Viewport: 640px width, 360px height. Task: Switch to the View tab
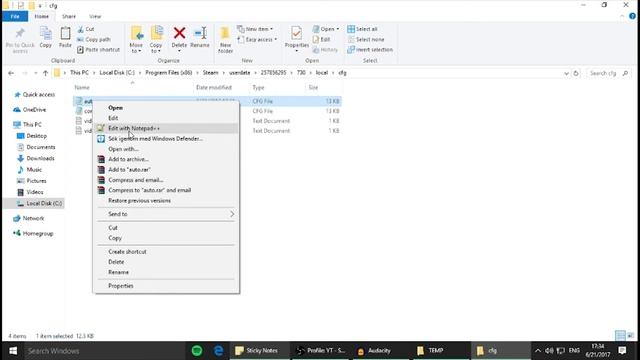click(x=95, y=16)
